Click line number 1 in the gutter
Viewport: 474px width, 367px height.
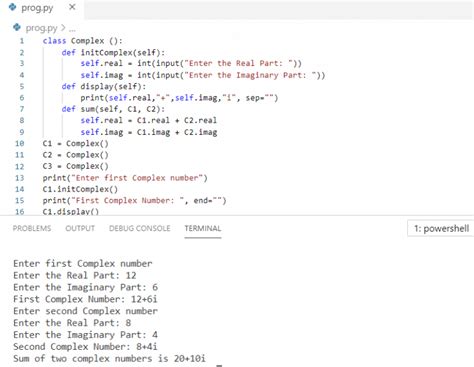pyautogui.click(x=22, y=41)
